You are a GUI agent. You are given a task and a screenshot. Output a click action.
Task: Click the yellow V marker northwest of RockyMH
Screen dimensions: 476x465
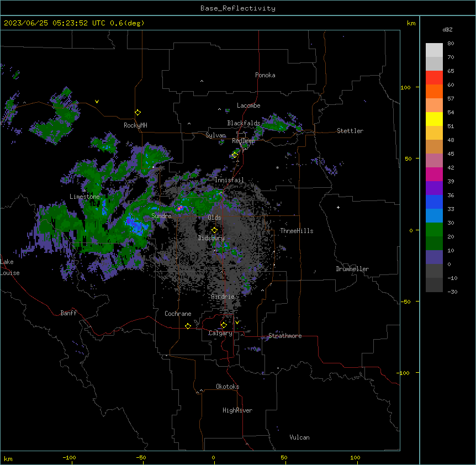(97, 102)
